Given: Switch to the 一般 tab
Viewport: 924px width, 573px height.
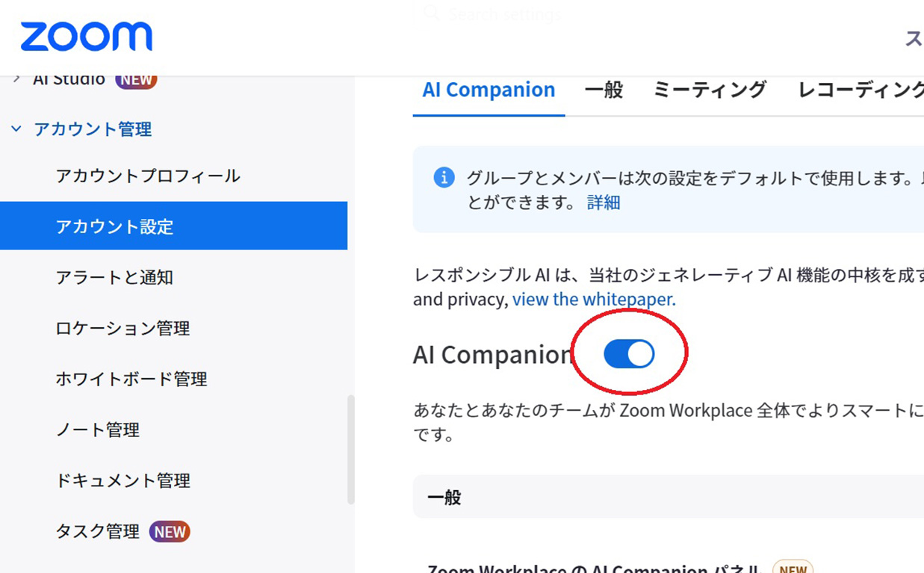Looking at the screenshot, I should click(x=604, y=90).
